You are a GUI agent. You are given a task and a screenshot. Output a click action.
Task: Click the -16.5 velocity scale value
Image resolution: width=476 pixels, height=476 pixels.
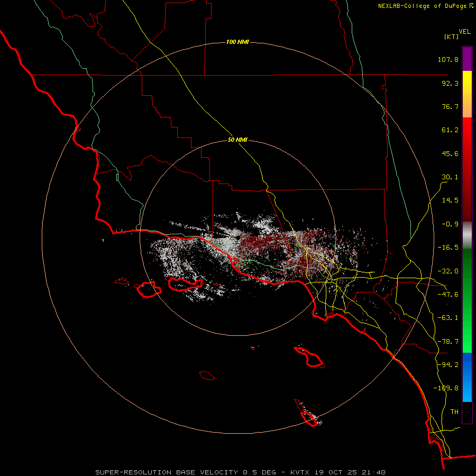448,248
